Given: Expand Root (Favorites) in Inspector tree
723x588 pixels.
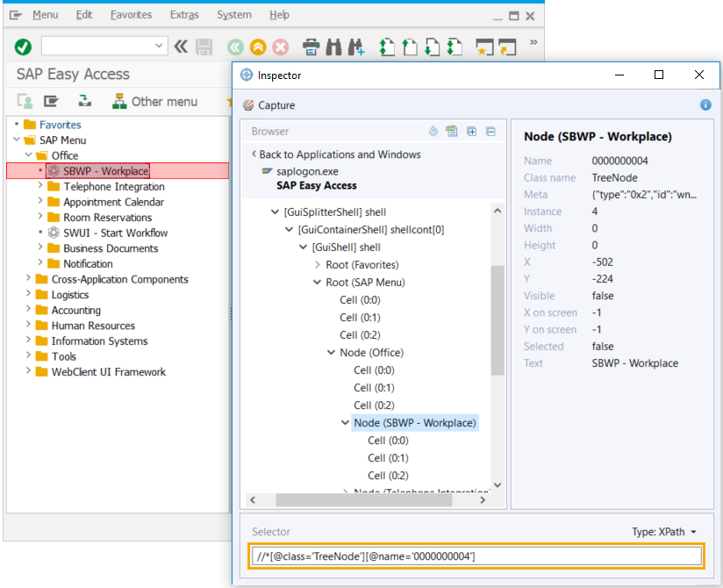Looking at the screenshot, I should (318, 265).
